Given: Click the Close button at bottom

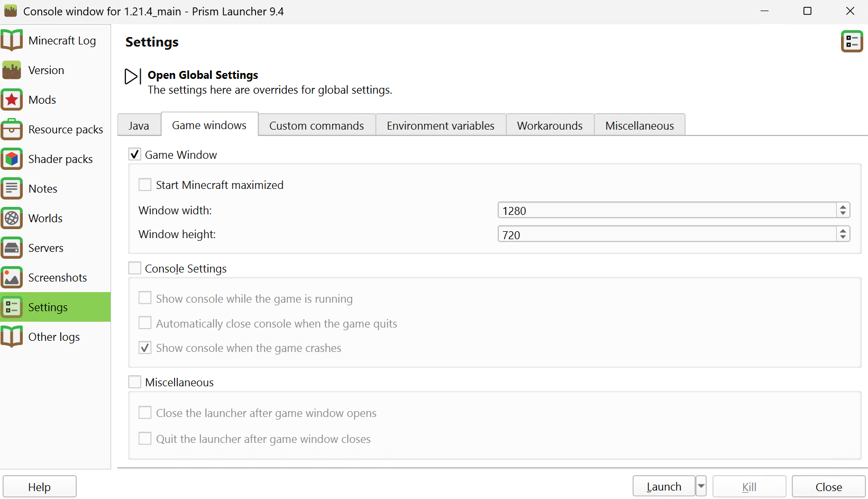Looking at the screenshot, I should (x=828, y=487).
